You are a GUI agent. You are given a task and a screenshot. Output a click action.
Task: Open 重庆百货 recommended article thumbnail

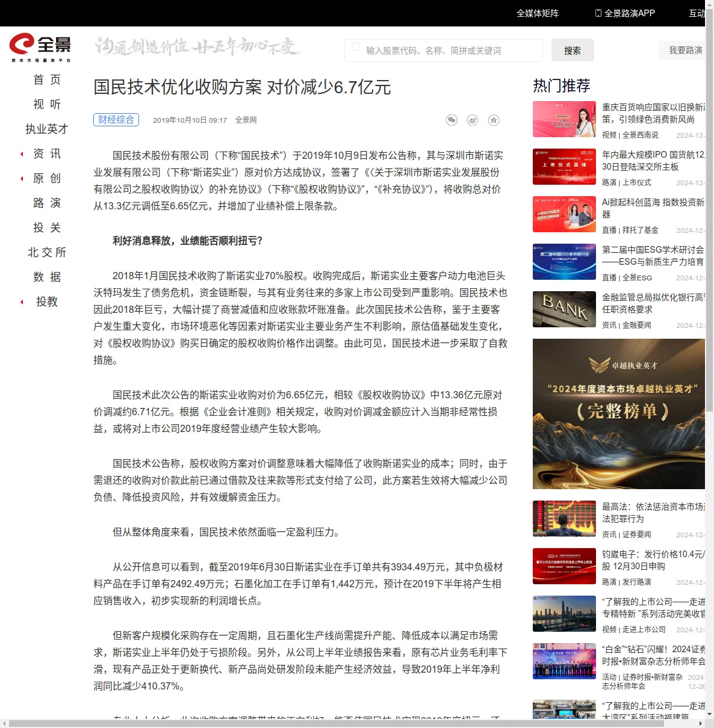564,119
